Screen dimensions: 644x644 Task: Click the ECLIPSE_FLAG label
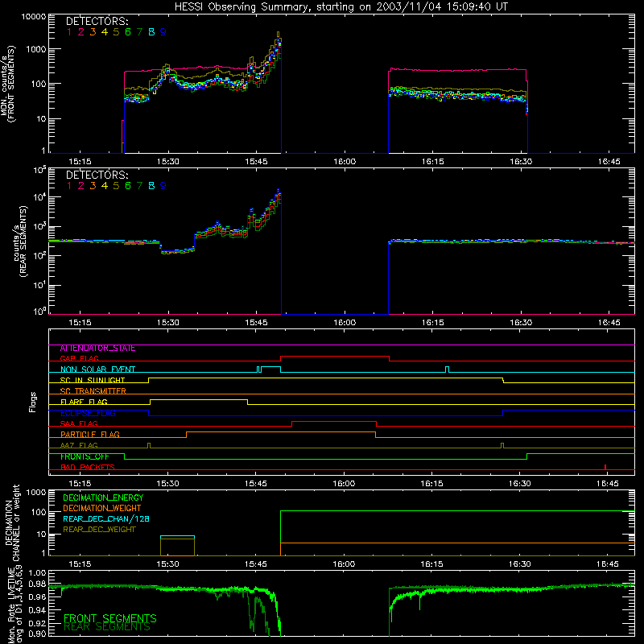88,413
